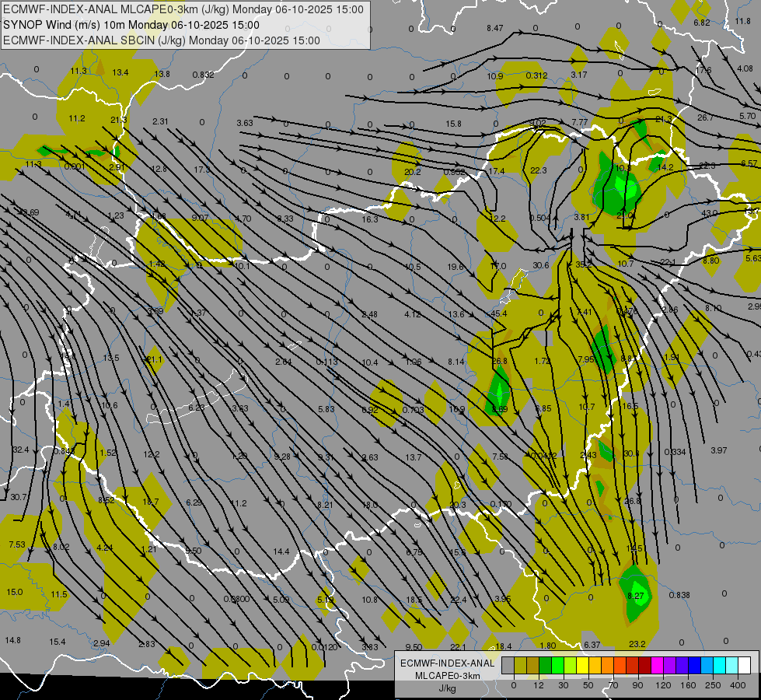Select the 43.0 grid value
The width and height of the screenshot is (761, 700).
(x=709, y=213)
